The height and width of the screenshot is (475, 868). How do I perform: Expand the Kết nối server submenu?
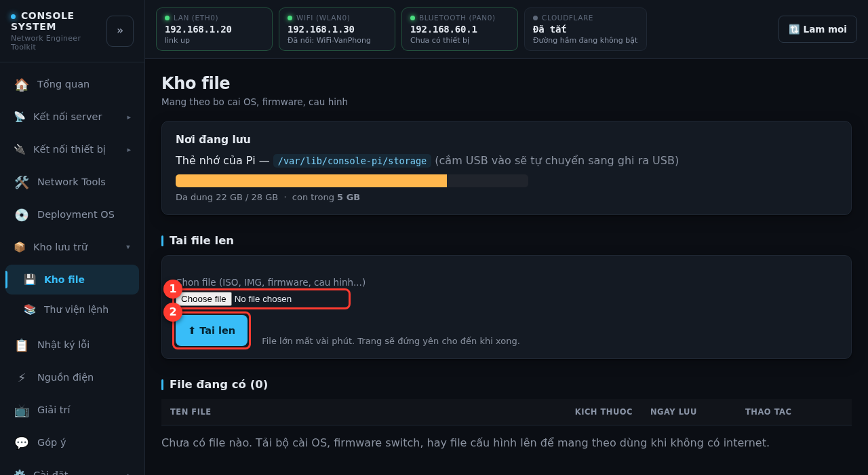[72, 117]
